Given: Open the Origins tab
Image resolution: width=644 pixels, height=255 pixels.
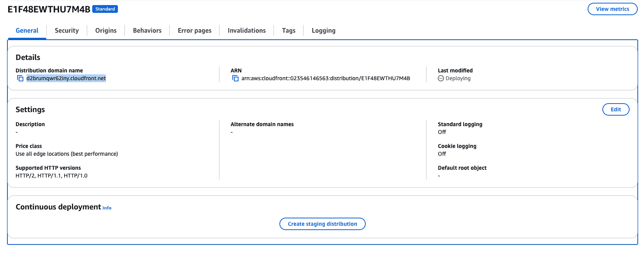Looking at the screenshot, I should [x=106, y=30].
